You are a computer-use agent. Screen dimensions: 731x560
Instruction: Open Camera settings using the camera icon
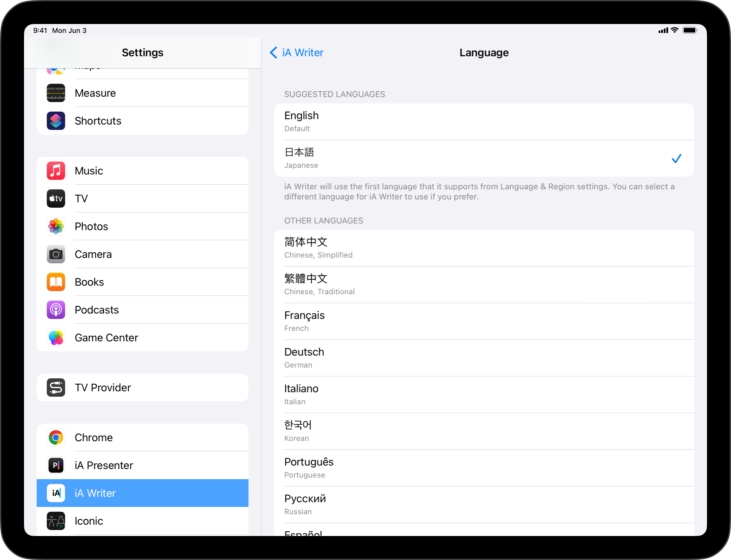56,254
